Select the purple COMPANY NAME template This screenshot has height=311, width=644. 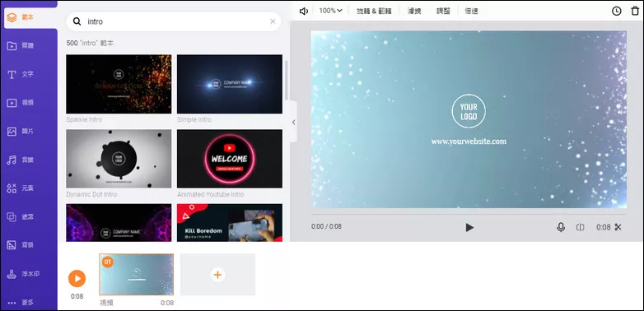pyautogui.click(x=119, y=223)
